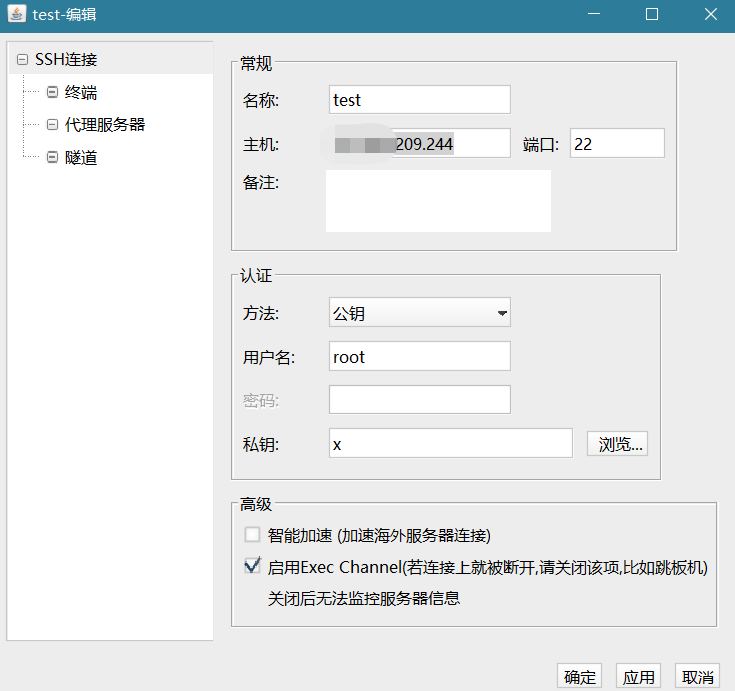735x691 pixels.
Task: Maximize the test-编辑 window
Action: 652,14
